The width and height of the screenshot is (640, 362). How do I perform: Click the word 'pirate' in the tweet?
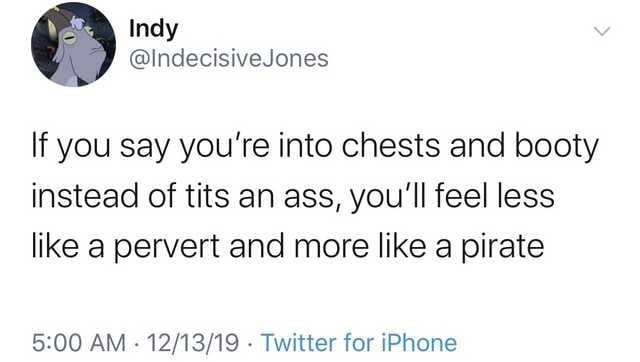(x=503, y=247)
